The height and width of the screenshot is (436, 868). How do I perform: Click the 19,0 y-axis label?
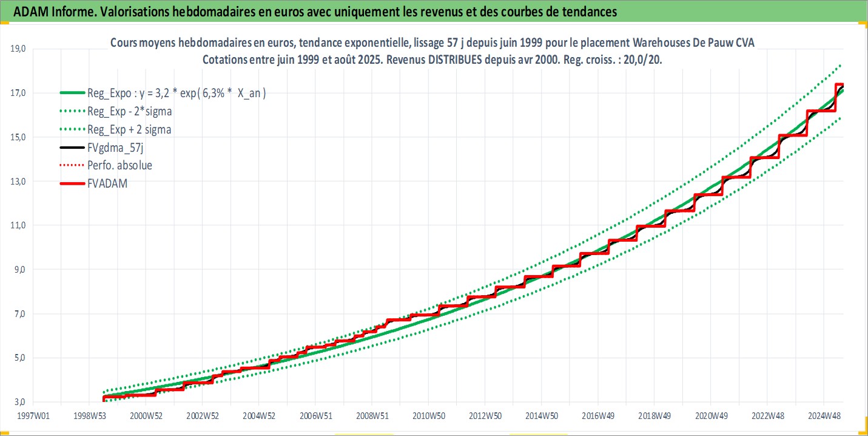19,49
